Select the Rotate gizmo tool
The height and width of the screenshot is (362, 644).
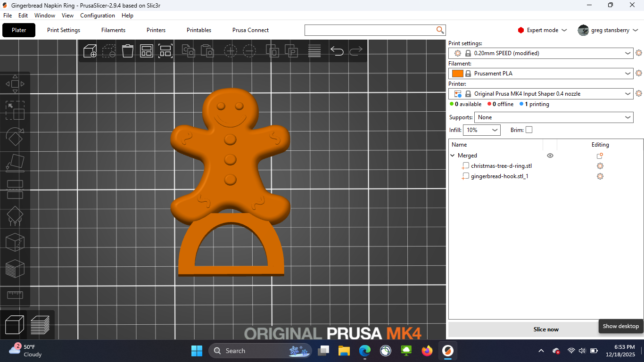coord(15,137)
